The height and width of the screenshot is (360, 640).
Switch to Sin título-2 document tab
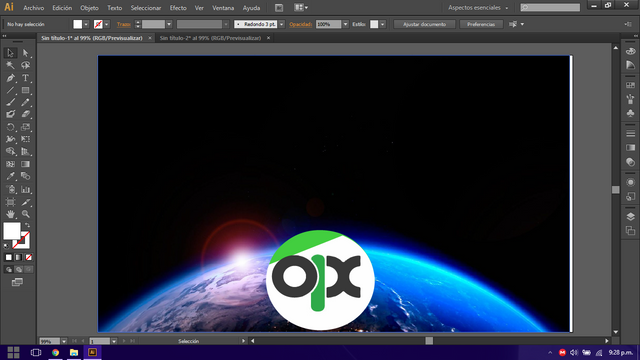[x=210, y=38]
